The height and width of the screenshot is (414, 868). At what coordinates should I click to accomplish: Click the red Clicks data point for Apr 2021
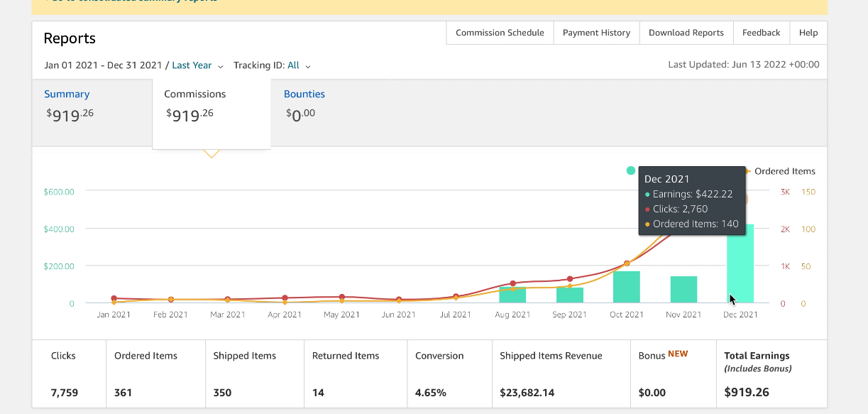285,298
